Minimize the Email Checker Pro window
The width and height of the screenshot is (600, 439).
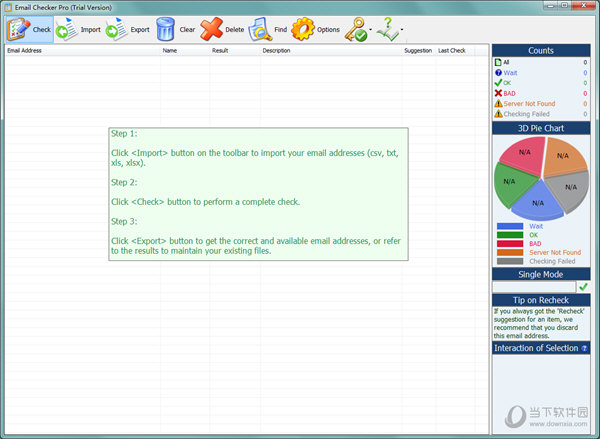pyautogui.click(x=550, y=5)
